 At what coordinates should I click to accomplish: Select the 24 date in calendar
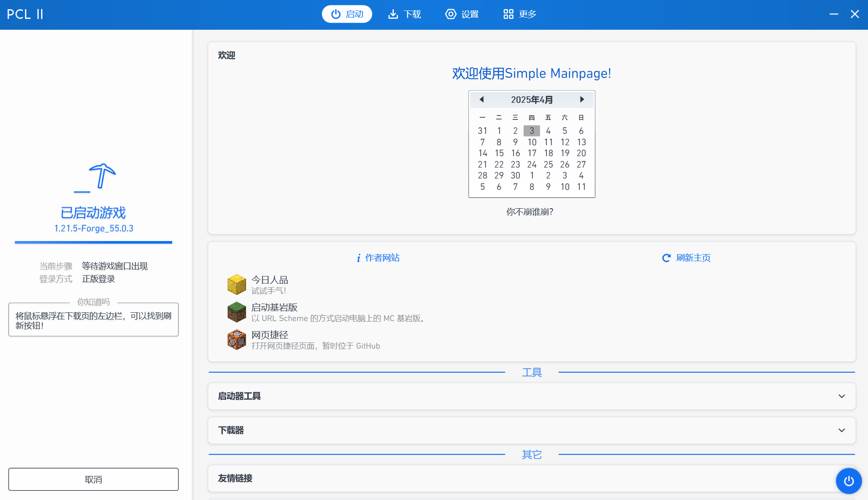(532, 164)
